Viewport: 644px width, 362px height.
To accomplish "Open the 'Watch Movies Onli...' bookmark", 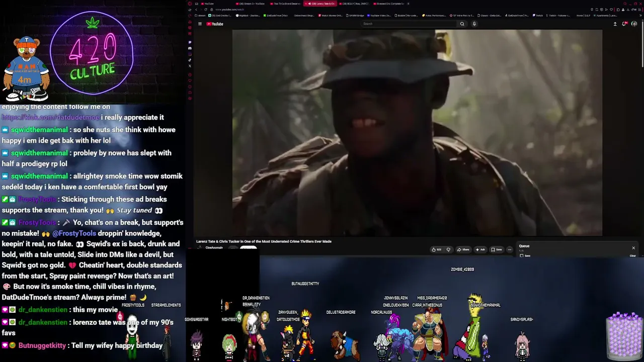I will [331, 16].
